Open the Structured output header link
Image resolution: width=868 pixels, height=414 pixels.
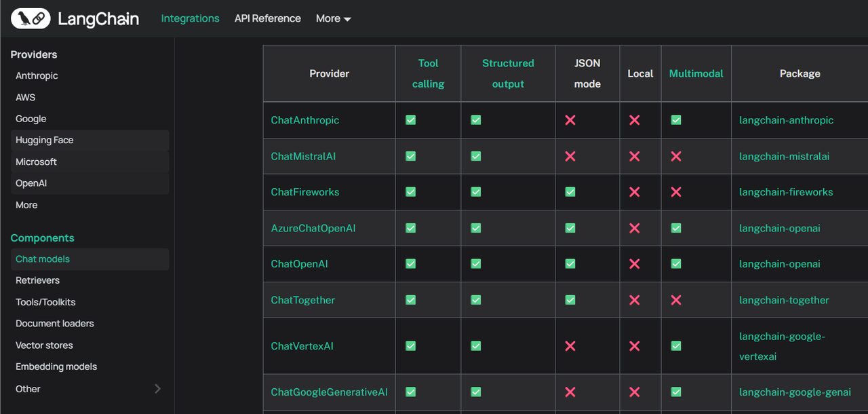(x=508, y=73)
